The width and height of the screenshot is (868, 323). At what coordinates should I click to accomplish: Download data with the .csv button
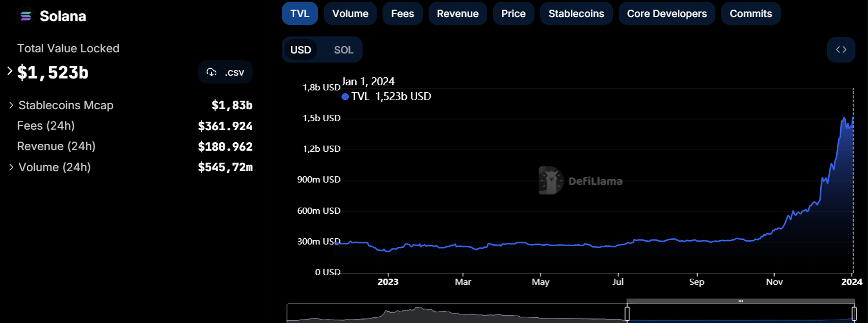coord(225,72)
